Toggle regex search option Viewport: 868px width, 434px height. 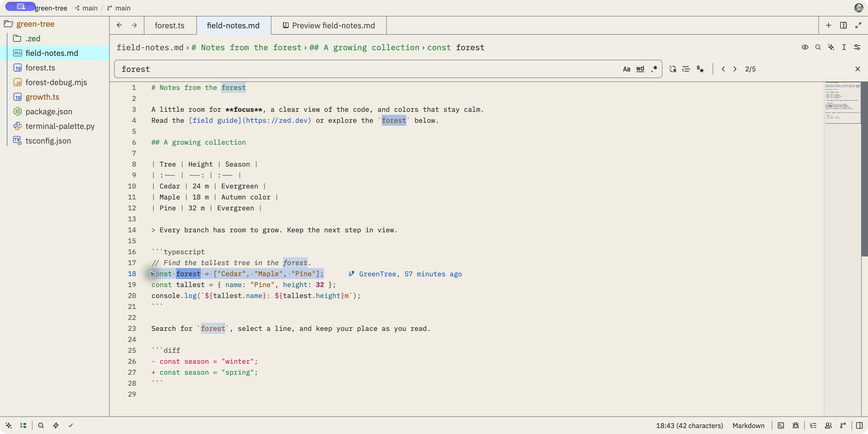pyautogui.click(x=654, y=69)
